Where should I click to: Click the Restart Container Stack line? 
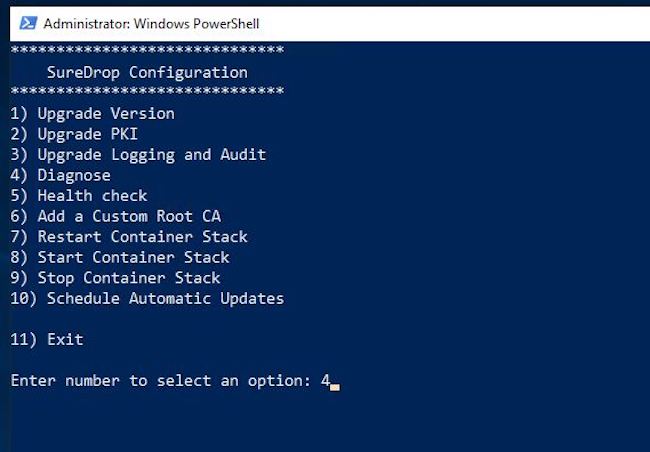tap(129, 237)
